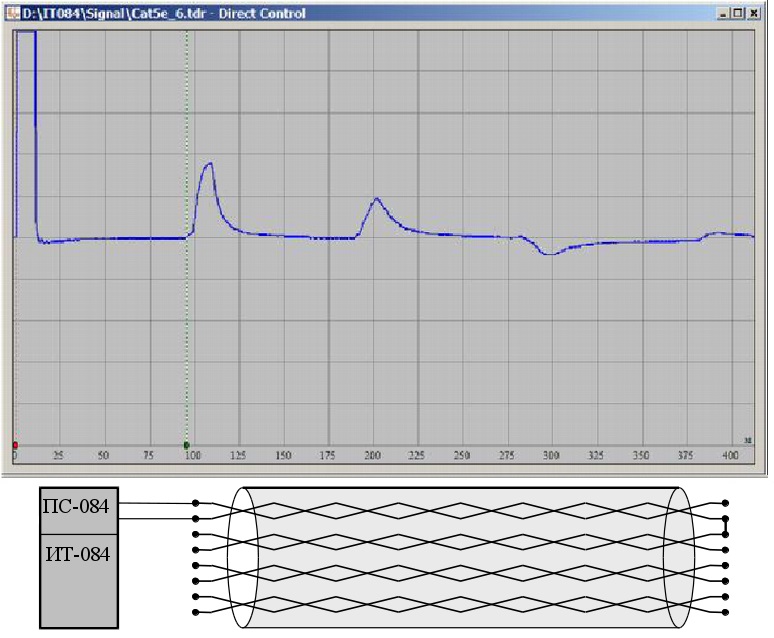The image size is (774, 638).
Task: Click the 50 axis label
Action: (103, 455)
